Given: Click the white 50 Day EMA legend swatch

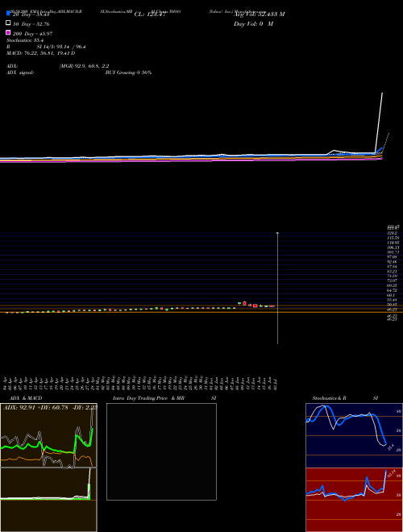Looking at the screenshot, I should tap(9, 23).
